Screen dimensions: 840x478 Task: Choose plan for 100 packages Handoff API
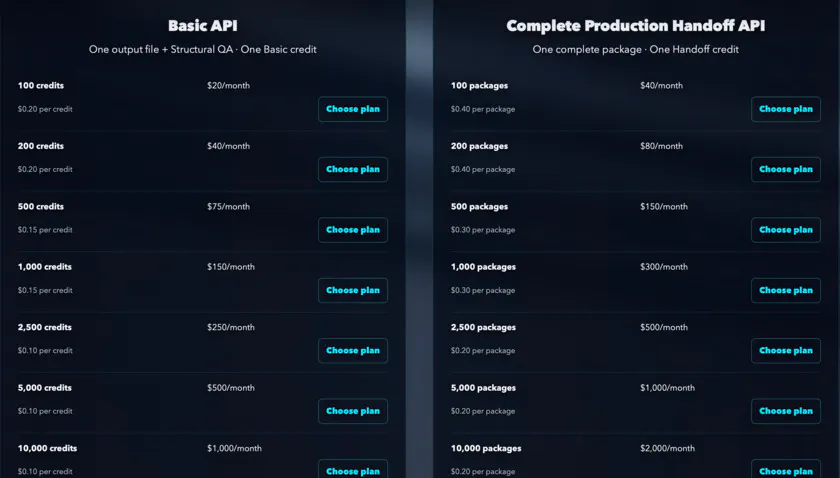click(x=785, y=109)
